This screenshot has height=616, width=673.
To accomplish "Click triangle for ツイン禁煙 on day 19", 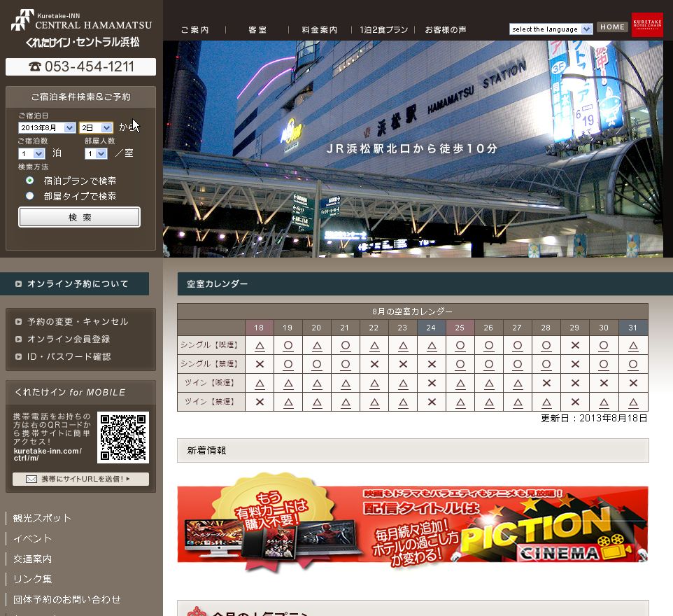I will point(288,402).
